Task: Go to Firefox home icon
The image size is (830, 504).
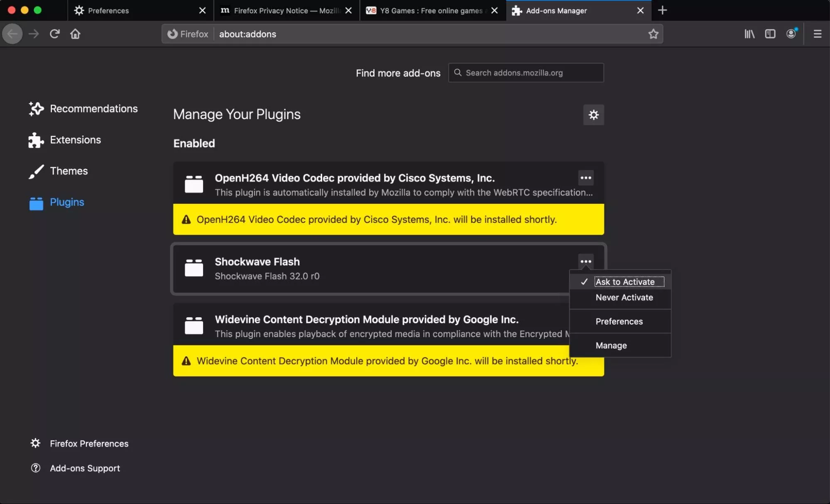Action: [x=75, y=34]
